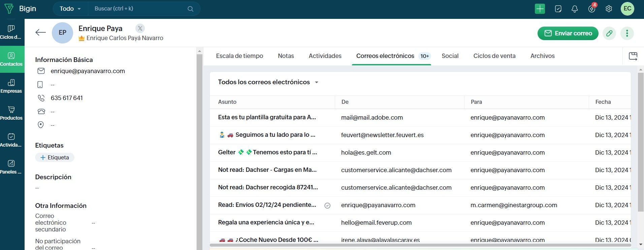Switch to the Ciclos de venta tab
Screen dimensions: 644x250
[494, 56]
